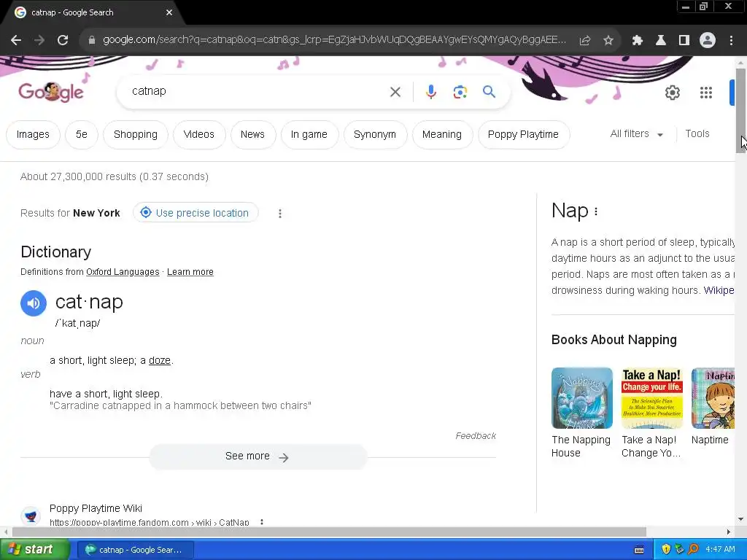Open Chrome's three-dot menu

[731, 41]
